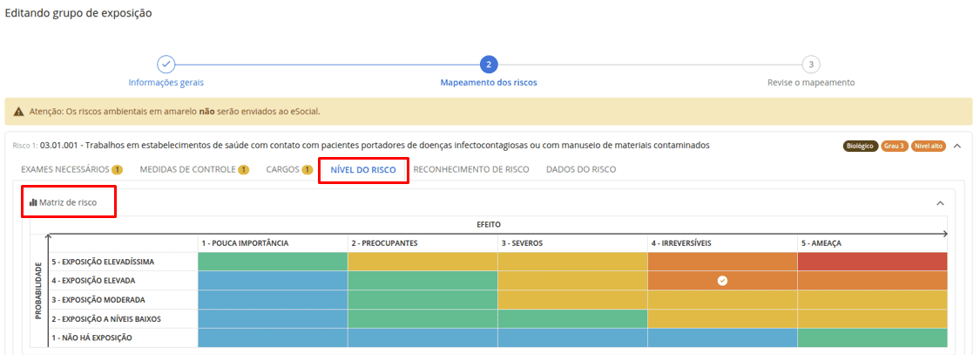Select blue cell: Exposição elevada, Pouca importância
This screenshot has height=355, width=980.
pyautogui.click(x=273, y=281)
